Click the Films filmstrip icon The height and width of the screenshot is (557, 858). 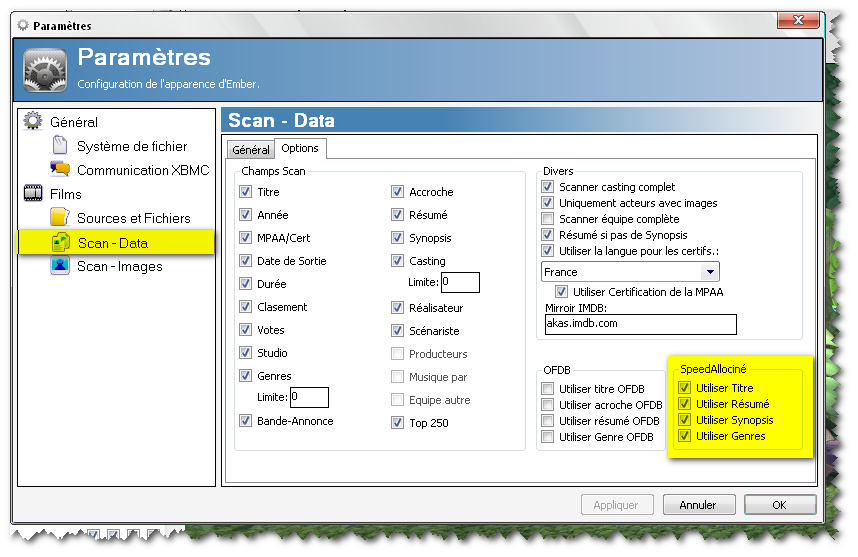coord(33,193)
